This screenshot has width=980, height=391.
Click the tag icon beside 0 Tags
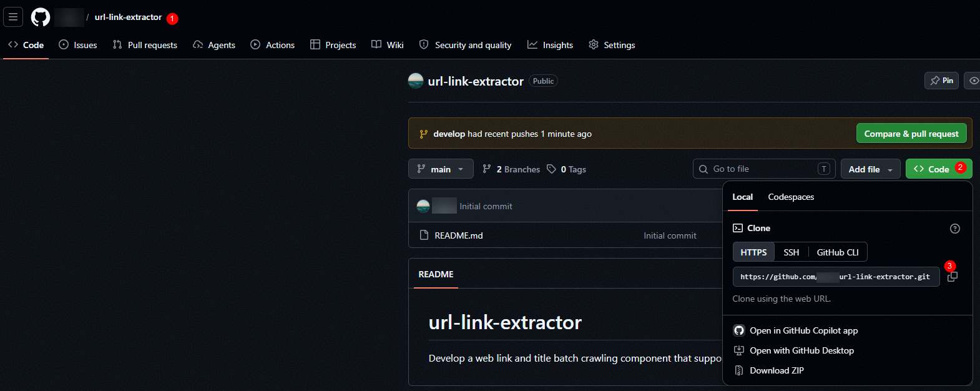point(551,169)
